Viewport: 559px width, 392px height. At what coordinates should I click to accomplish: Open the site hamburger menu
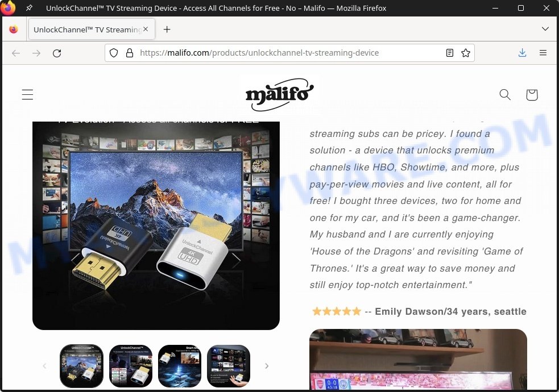[27, 95]
